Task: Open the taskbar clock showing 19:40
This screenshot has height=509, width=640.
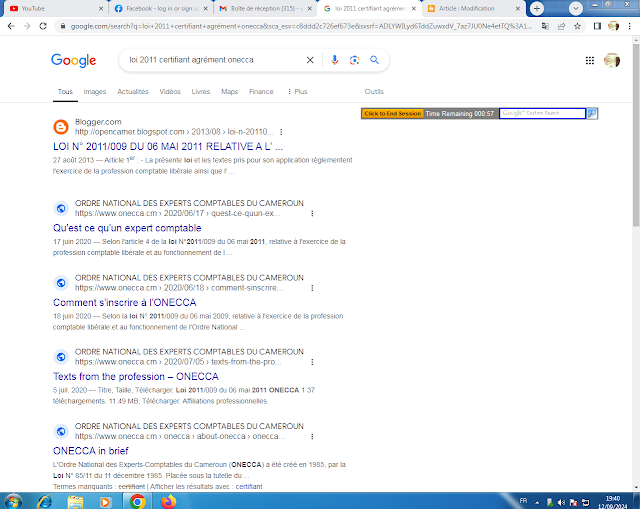Action: coord(613,502)
